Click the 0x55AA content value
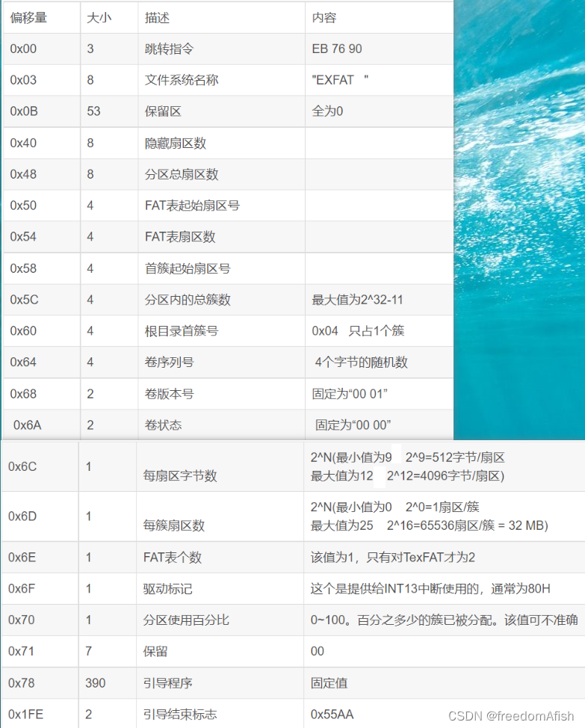This screenshot has width=585, height=728. (x=332, y=714)
